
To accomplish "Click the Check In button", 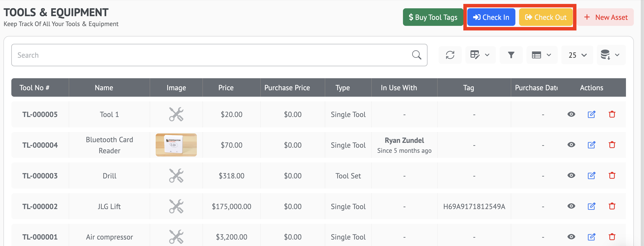I will (x=491, y=17).
